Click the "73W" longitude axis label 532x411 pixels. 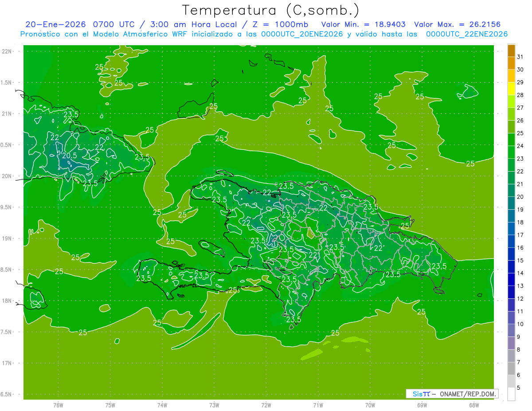[x=214, y=405]
